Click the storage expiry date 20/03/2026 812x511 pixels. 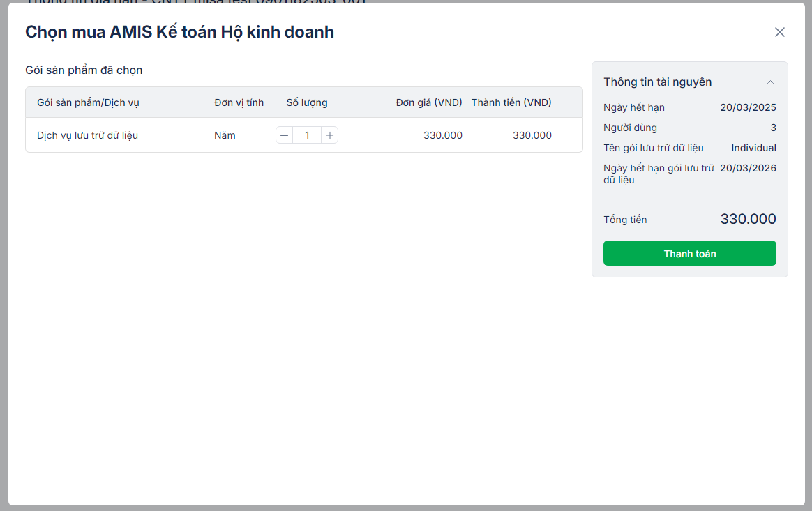point(748,168)
